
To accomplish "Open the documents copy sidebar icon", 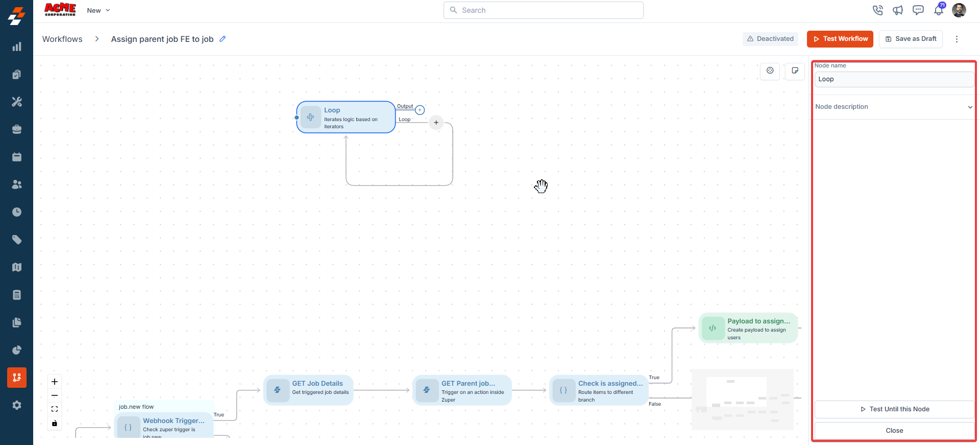I will click(17, 322).
